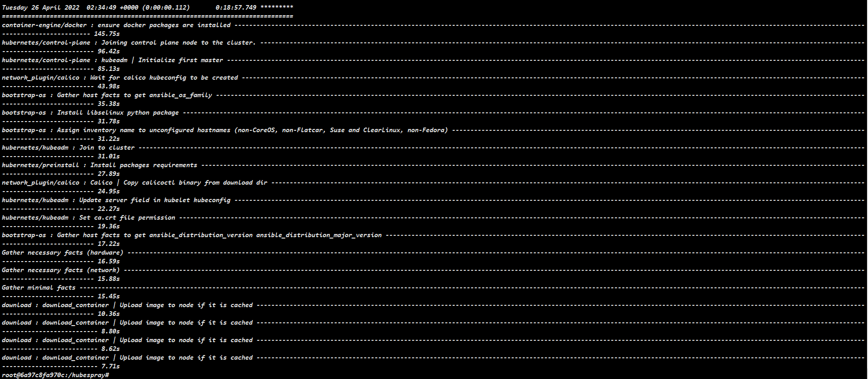
Task: Select the "31.78s" duration value
Action: pyautogui.click(x=109, y=121)
